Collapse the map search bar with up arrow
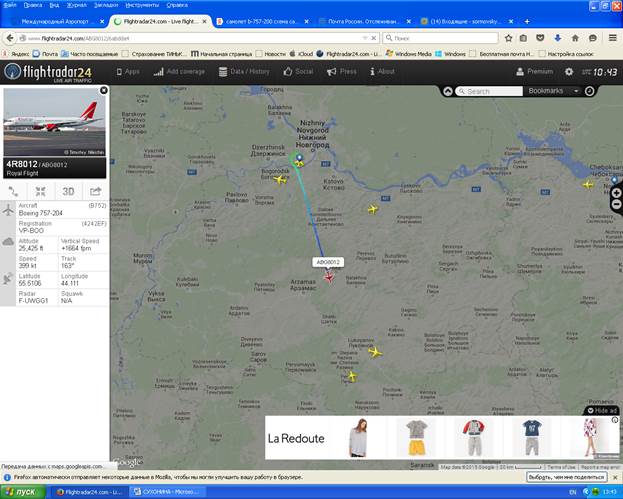 tap(448, 91)
